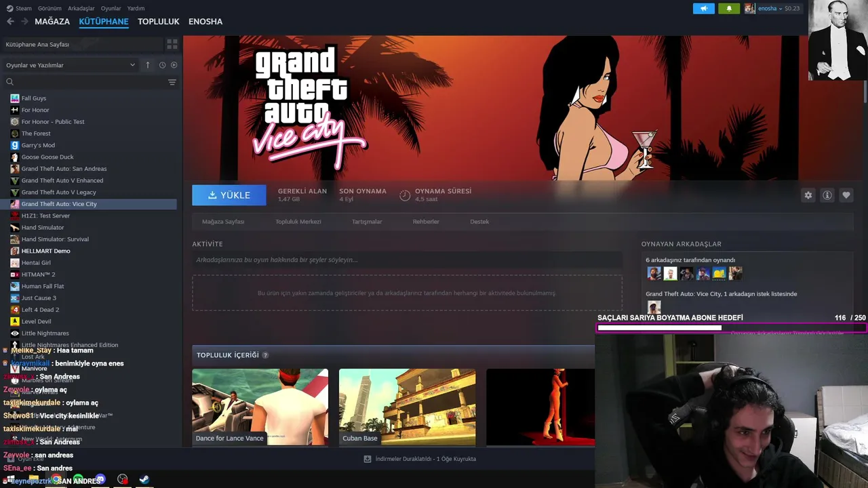Open the Rehberler link

426,222
